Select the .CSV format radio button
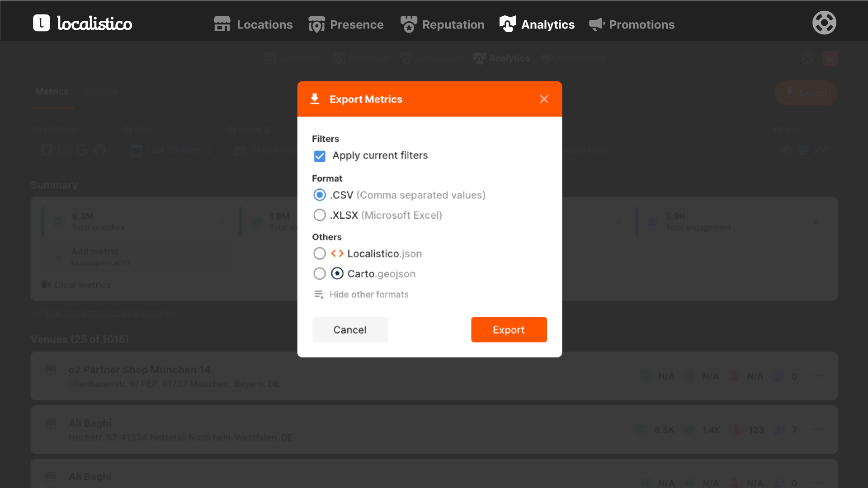This screenshot has width=868, height=488. point(320,195)
